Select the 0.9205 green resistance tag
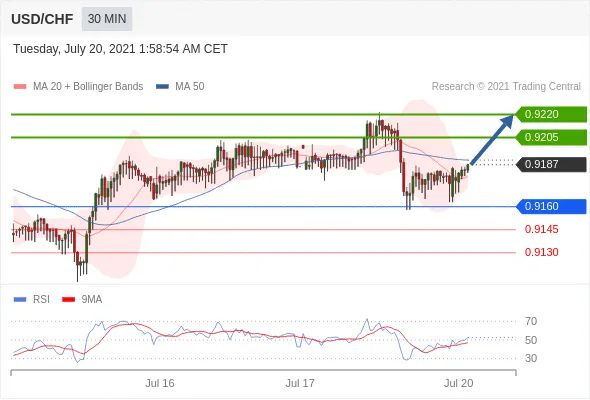Viewport: 590px width, 400px height. pos(551,137)
